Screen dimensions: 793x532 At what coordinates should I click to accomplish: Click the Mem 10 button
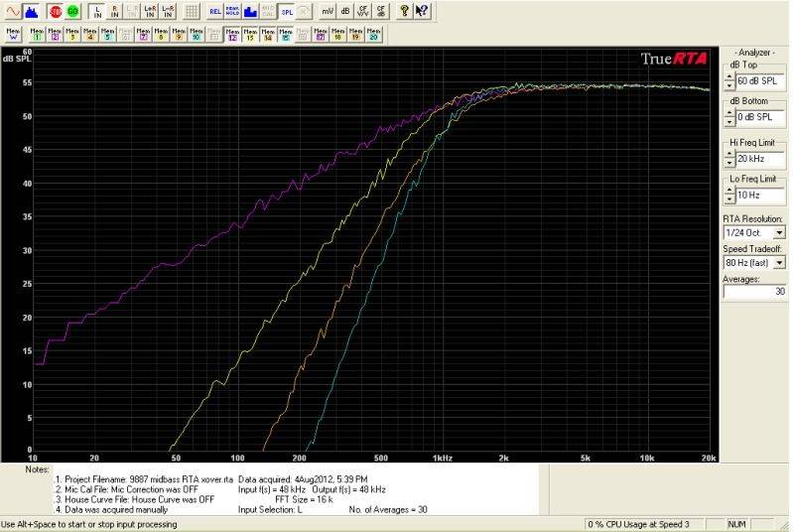[197, 35]
